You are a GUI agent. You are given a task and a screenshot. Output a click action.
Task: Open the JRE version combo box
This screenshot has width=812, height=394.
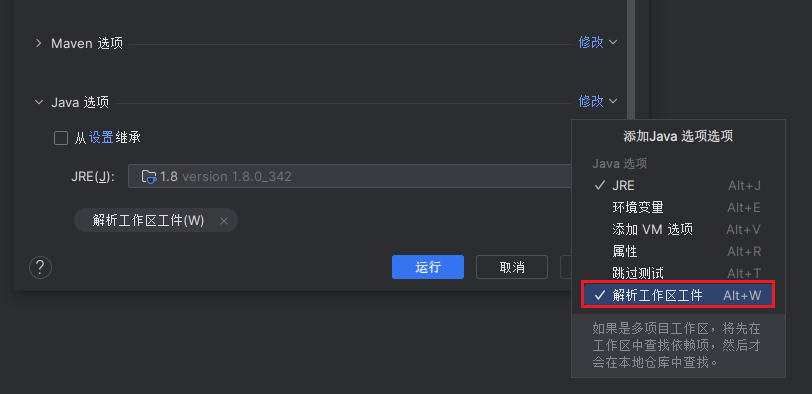pos(350,177)
